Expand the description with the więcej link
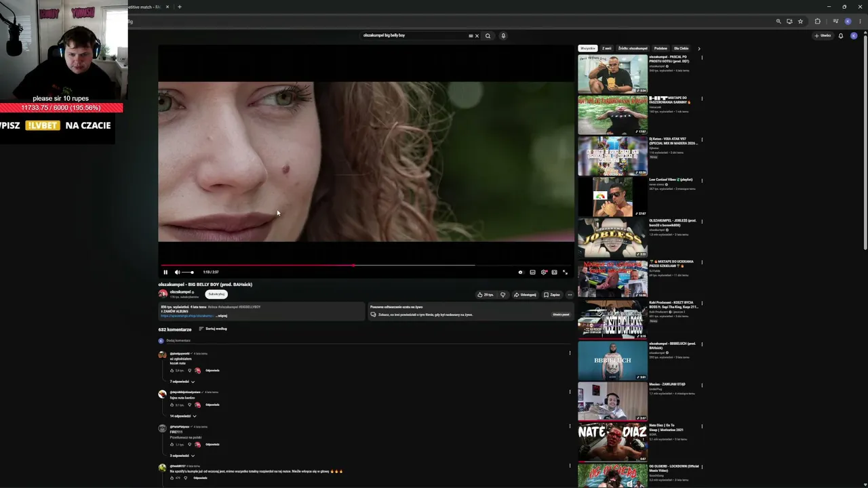Image resolution: width=868 pixels, height=488 pixels. pyautogui.click(x=222, y=316)
